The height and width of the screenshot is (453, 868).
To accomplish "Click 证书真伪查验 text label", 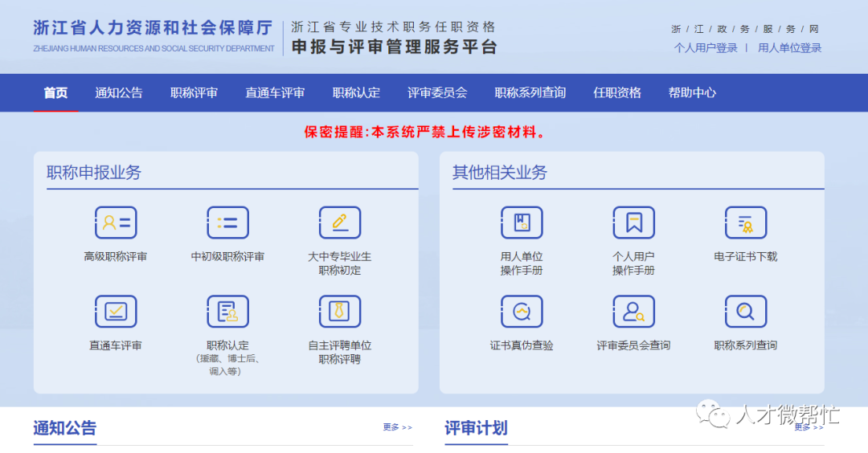I will pyautogui.click(x=522, y=345).
